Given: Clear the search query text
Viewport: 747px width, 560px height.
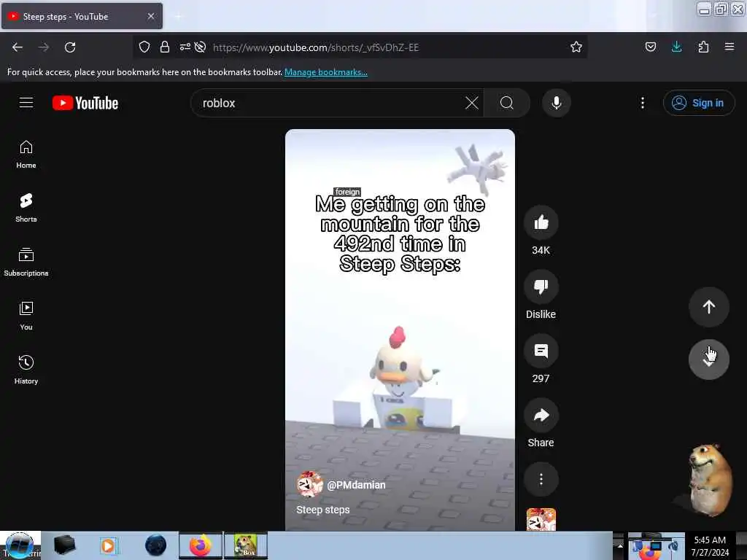Looking at the screenshot, I should [x=472, y=103].
